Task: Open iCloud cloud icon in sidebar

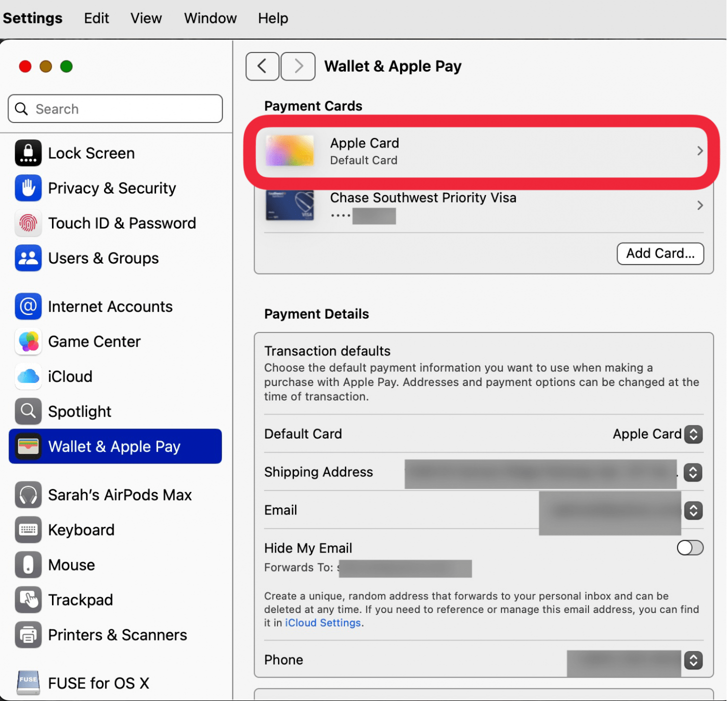Action: [x=28, y=376]
